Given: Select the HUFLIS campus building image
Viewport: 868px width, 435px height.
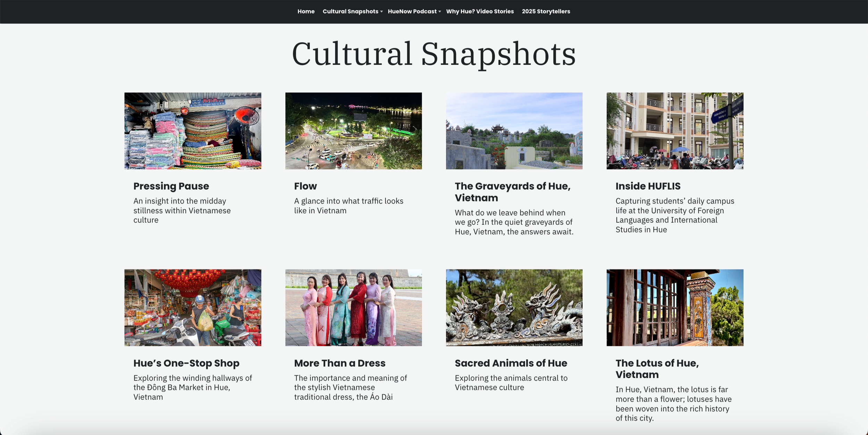Looking at the screenshot, I should point(675,131).
